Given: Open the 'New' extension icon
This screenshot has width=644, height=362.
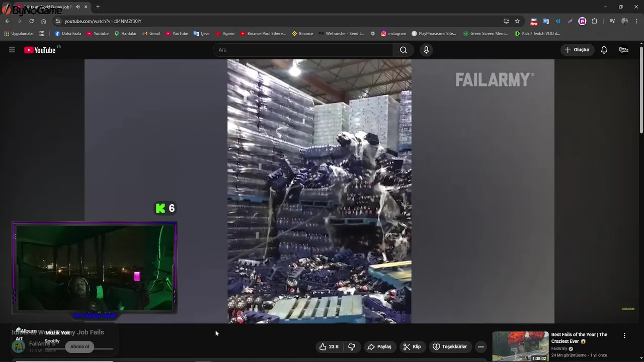Looking at the screenshot, I should click(x=534, y=21).
